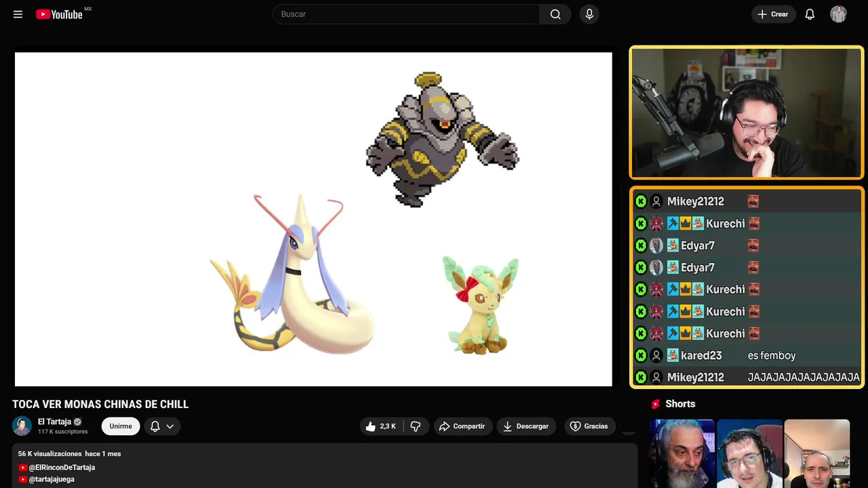Go to the YouTube home logo
The image size is (868, 488).
59,14
